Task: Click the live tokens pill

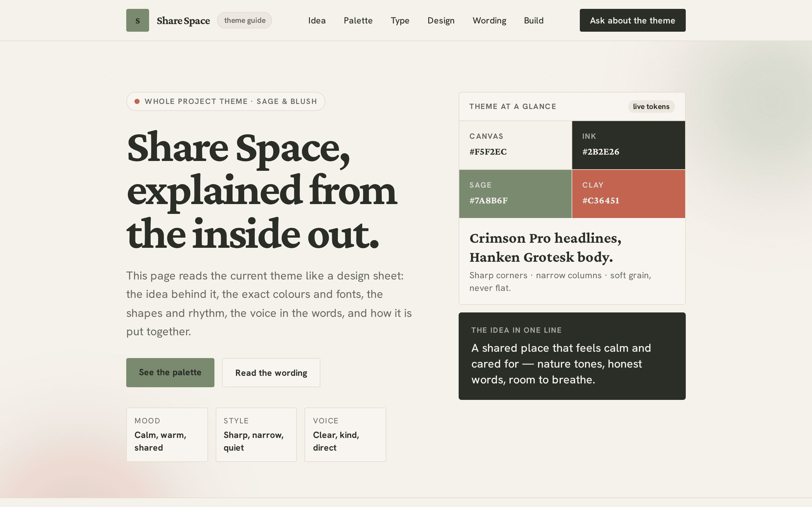Action: tap(651, 106)
